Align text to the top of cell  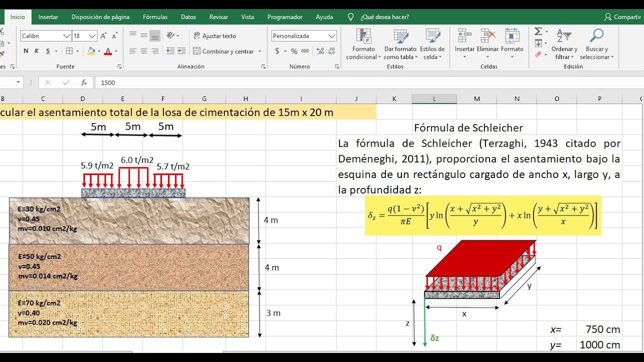(133, 35)
